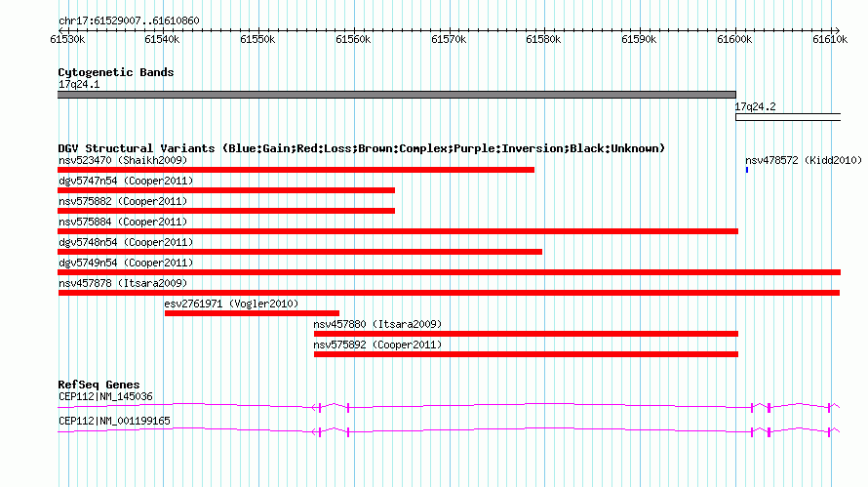
Task: Select the red bar under nsv457878
Action: click(449, 293)
